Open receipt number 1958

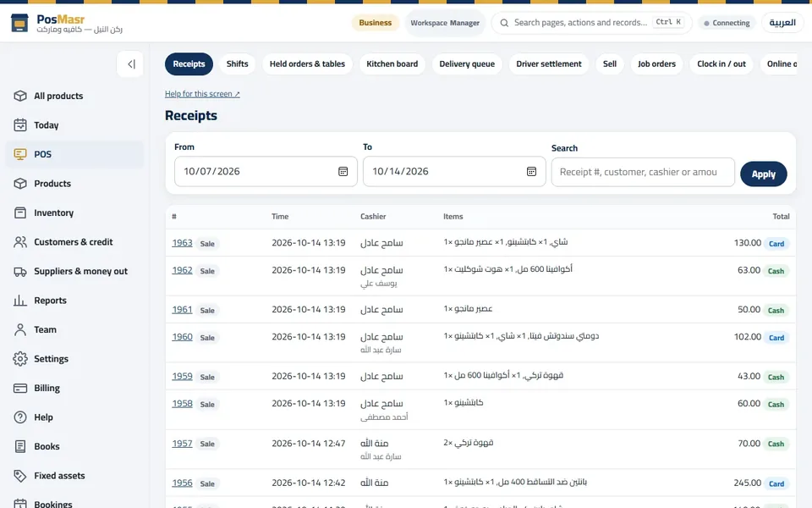pyautogui.click(x=183, y=403)
